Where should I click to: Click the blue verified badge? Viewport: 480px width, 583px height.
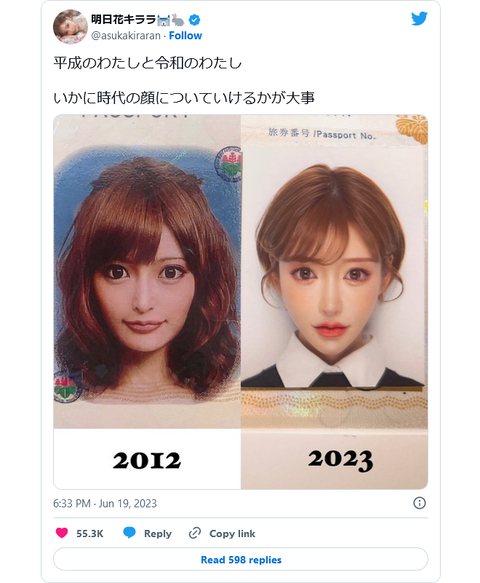click(194, 20)
